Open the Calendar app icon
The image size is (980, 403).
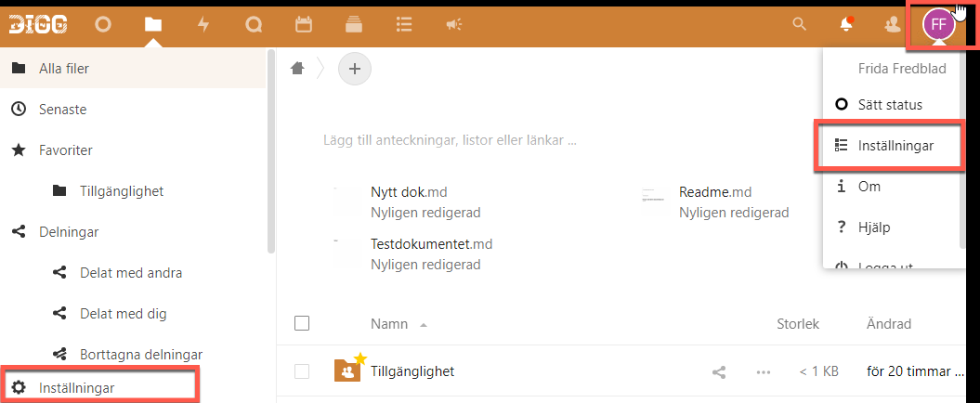click(304, 24)
